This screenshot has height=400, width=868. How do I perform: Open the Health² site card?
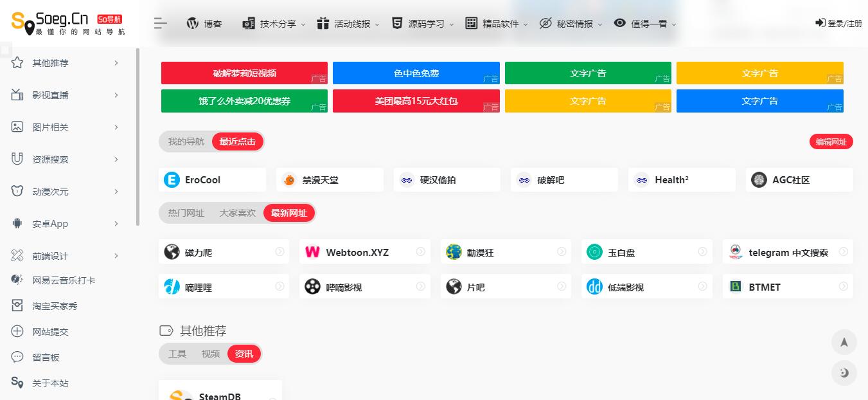pyautogui.click(x=682, y=180)
